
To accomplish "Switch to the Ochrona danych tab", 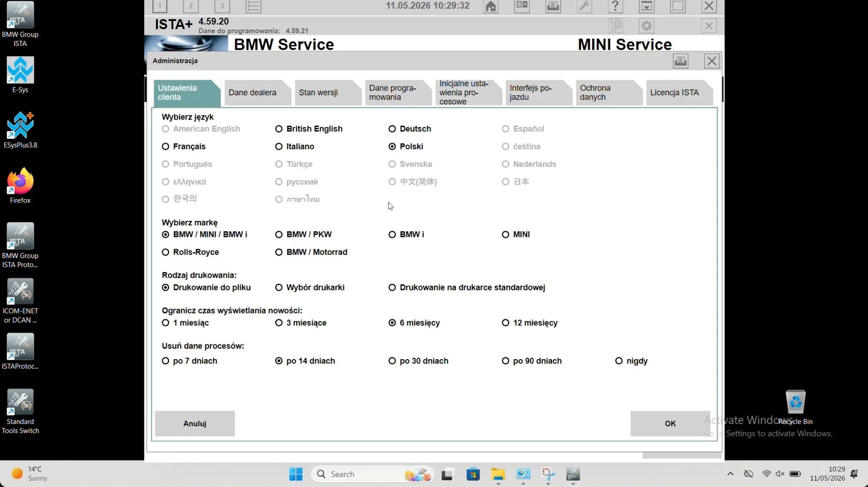I will (608, 93).
